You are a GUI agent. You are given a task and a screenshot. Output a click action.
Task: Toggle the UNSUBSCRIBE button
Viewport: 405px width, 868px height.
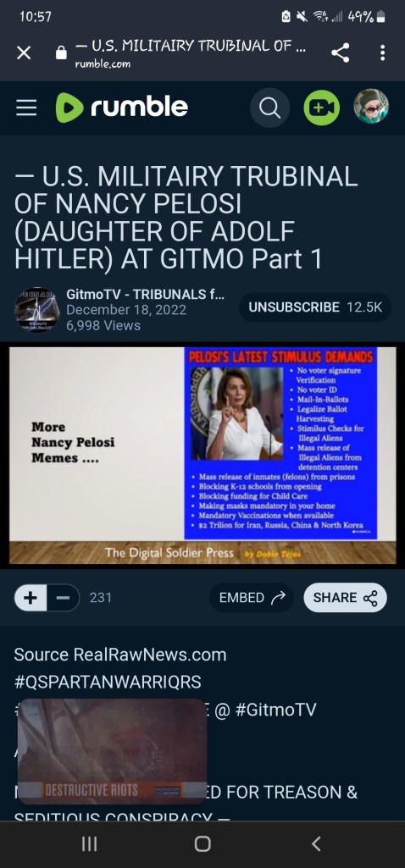coord(315,307)
